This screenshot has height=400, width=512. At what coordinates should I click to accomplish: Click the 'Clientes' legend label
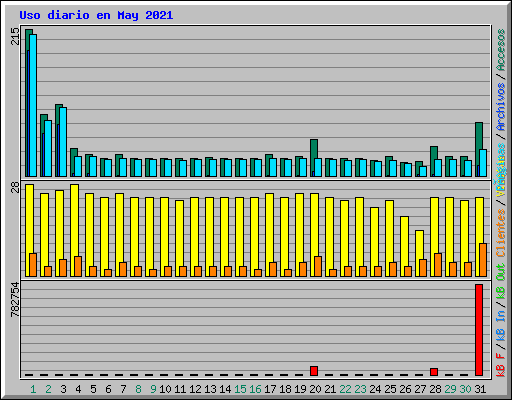click(x=501, y=233)
